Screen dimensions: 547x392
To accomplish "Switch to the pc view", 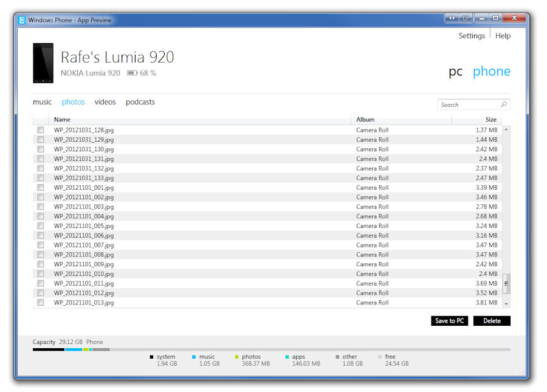I will [x=456, y=72].
